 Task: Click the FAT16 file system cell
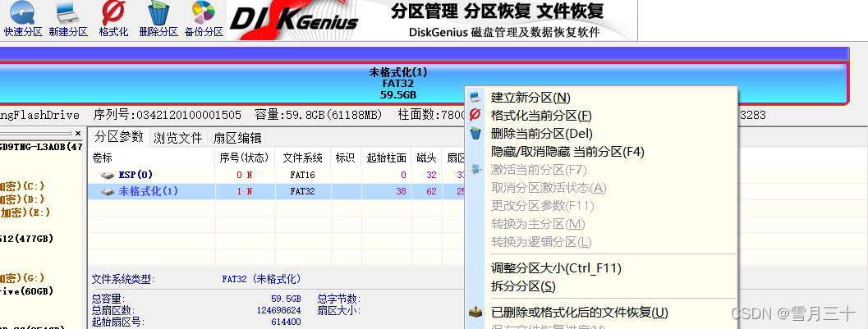(x=303, y=176)
